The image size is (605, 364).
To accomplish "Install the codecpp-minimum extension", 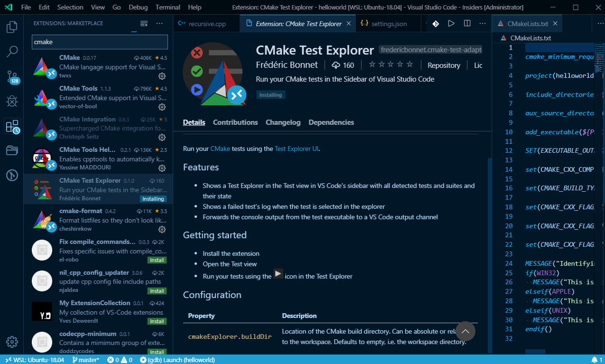I will (x=157, y=352).
